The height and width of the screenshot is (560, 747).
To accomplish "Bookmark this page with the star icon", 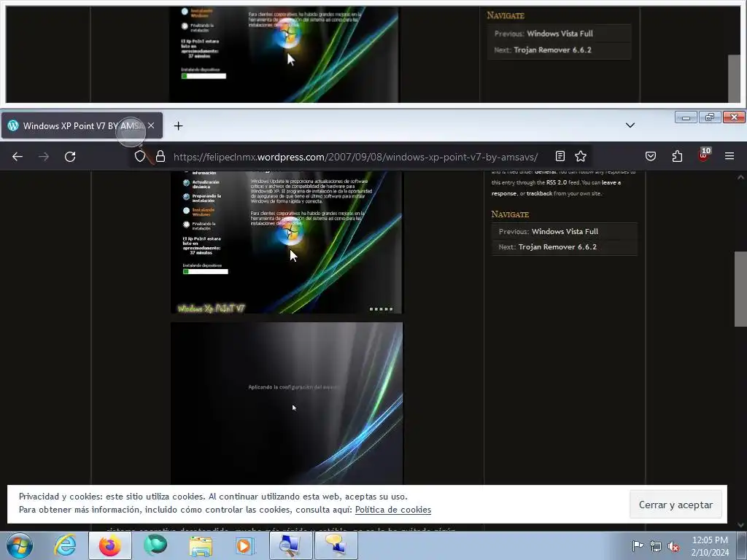I will coord(581,156).
